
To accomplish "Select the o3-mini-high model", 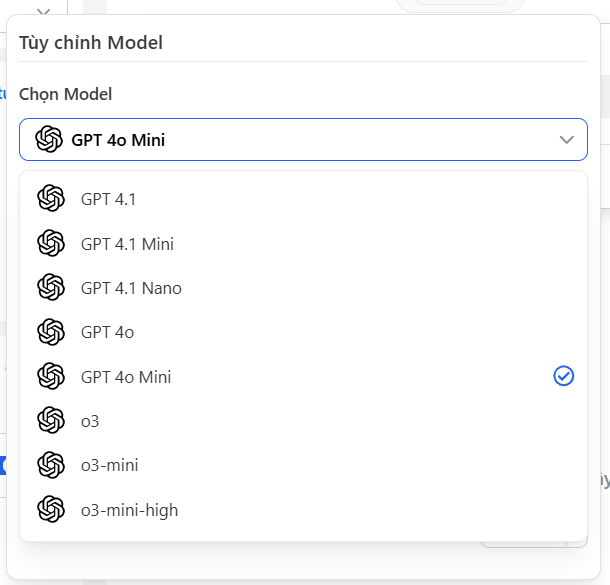I will tap(129, 510).
